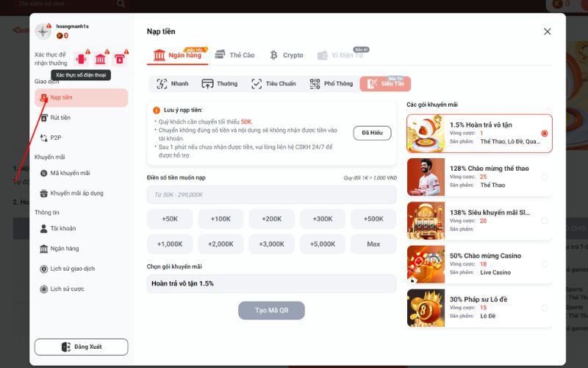588x368 pixels.
Task: Click the Nạp tiền wallet icon in sidebar
Action: point(44,98)
